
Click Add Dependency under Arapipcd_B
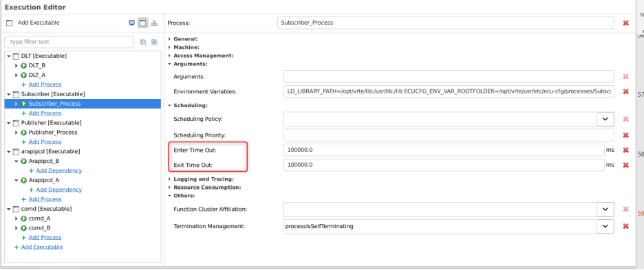point(58,170)
